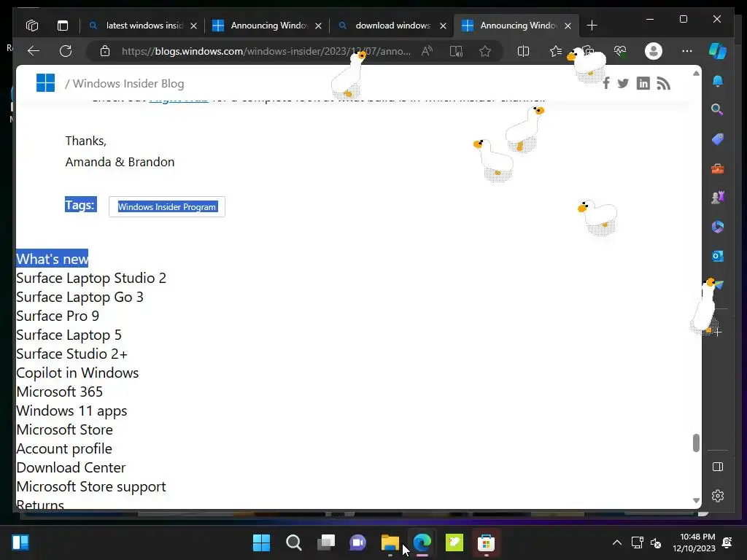Open Microsoft Store support link
The height and width of the screenshot is (560, 747).
tap(91, 486)
